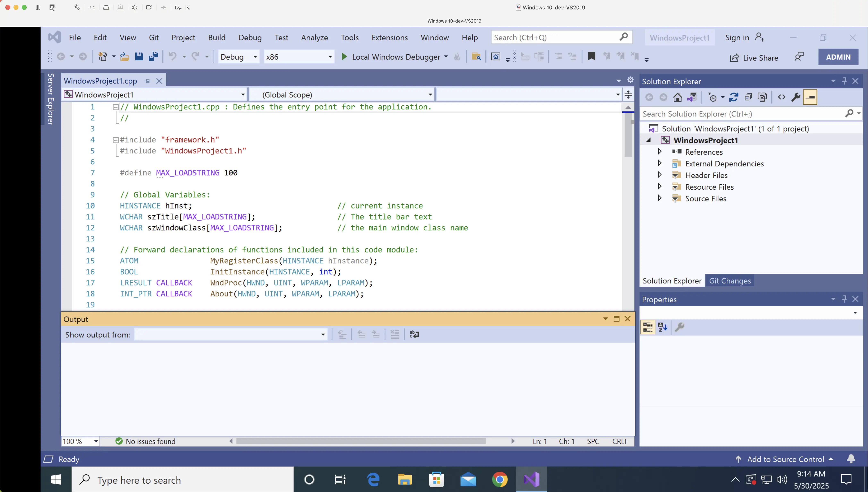Click the Sync with Active Document icon
Image resolution: width=868 pixels, height=492 pixels.
tap(734, 97)
